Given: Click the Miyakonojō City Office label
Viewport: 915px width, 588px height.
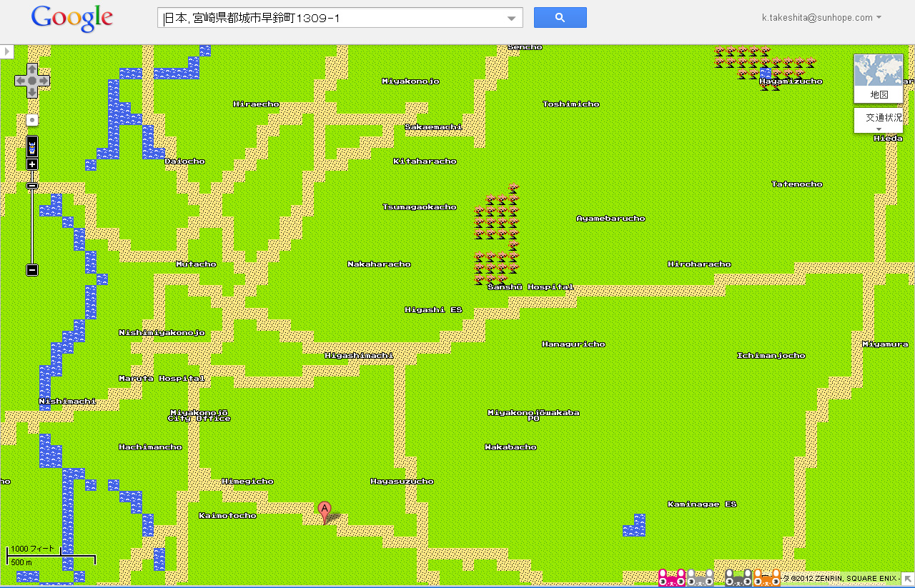Looking at the screenshot, I should (x=199, y=416).
